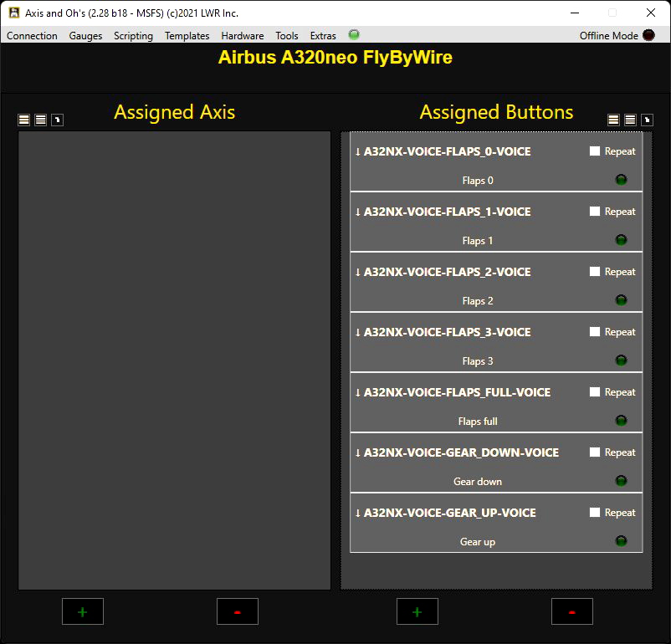671x644 pixels.
Task: Toggle the Offline Mode indicator light
Action: click(x=648, y=35)
